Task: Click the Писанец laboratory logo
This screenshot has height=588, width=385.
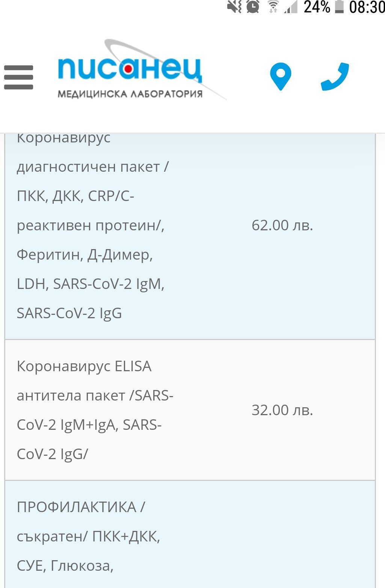Action: point(130,70)
